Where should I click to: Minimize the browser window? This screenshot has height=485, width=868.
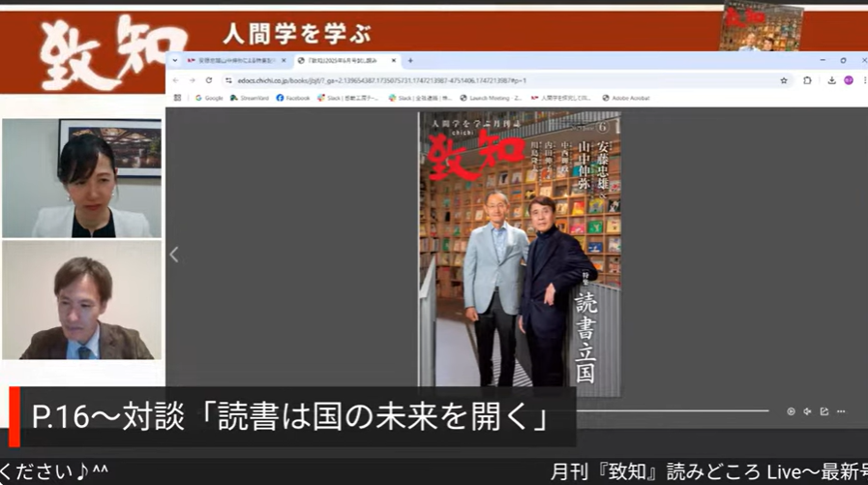[823, 60]
